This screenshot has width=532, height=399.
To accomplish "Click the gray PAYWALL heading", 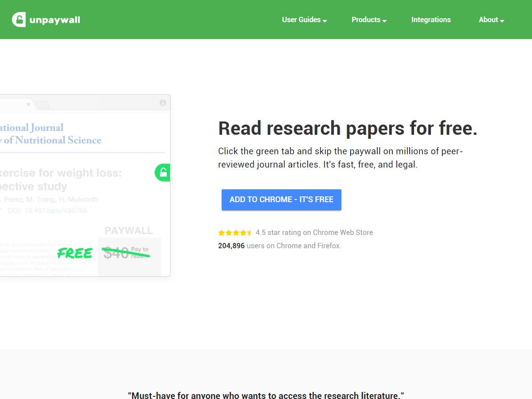I will pyautogui.click(x=129, y=231).
